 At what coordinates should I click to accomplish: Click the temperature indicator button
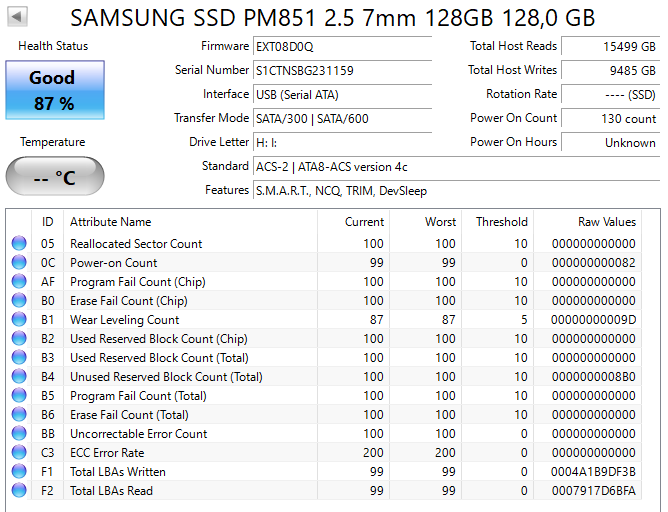click(x=54, y=177)
